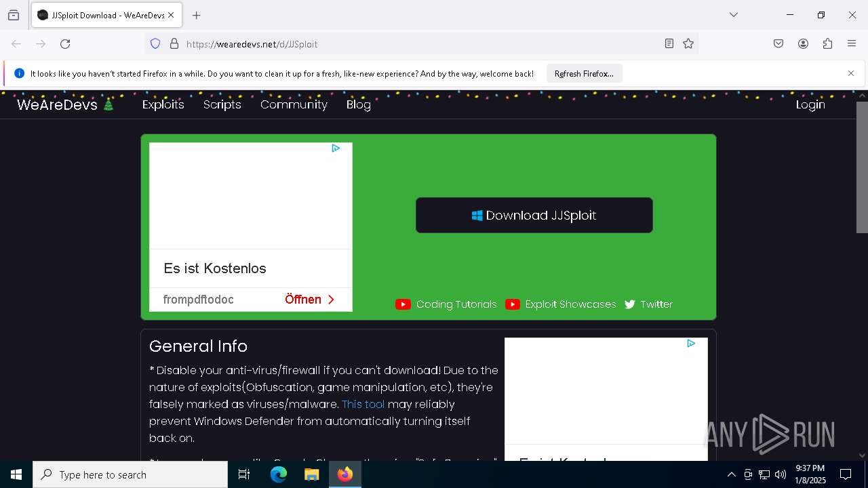Save page to Pocket icon
Screen dimensions: 868x488
point(778,44)
